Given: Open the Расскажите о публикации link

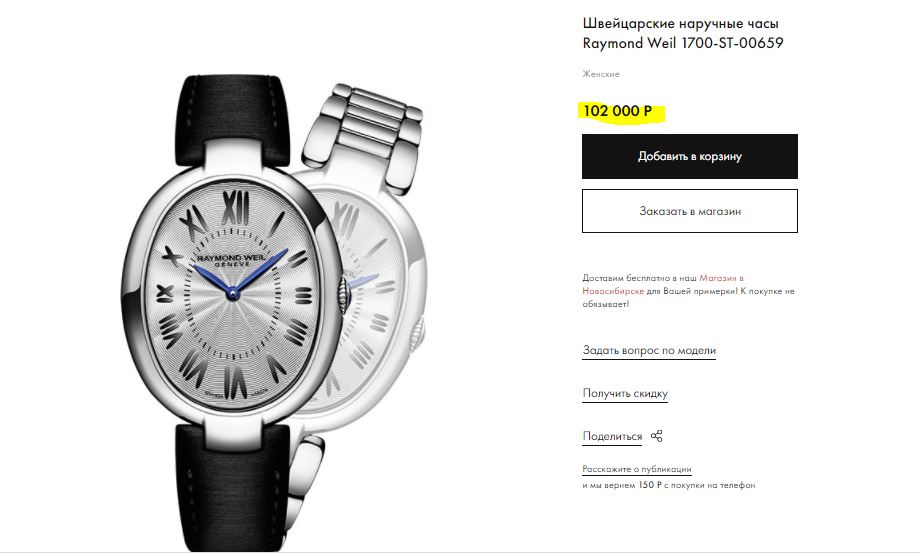Looking at the screenshot, I should pyautogui.click(x=637, y=469).
